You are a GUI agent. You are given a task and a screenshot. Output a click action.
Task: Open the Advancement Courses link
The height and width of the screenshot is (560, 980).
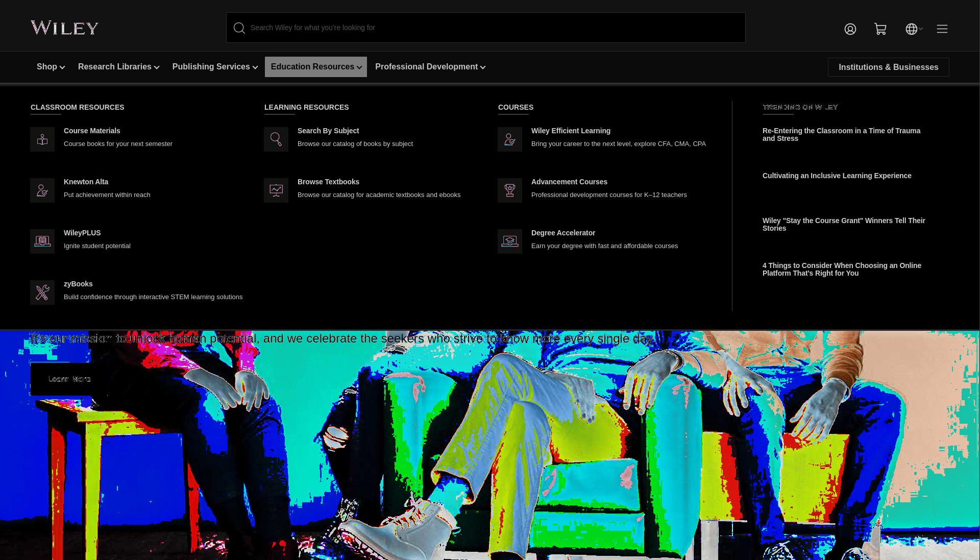(569, 182)
